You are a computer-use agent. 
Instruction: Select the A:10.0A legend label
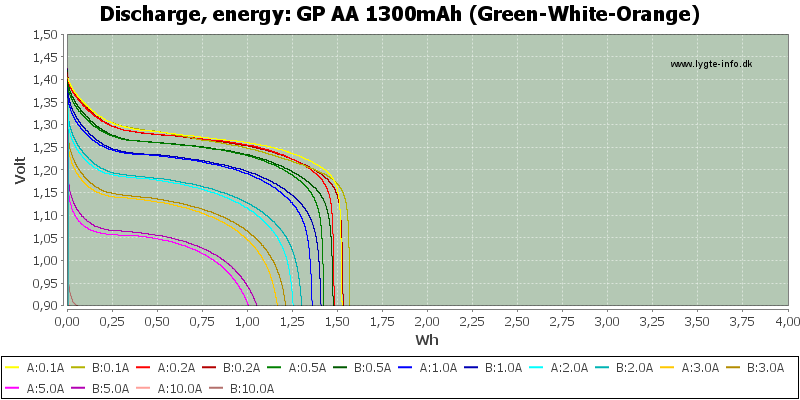[179, 388]
